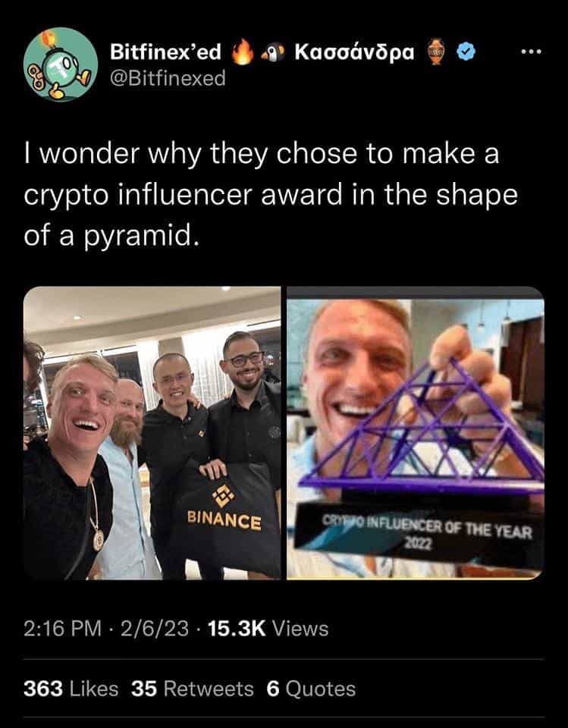Click the tweet text about the pyramid
568x728 pixels.
[270, 195]
